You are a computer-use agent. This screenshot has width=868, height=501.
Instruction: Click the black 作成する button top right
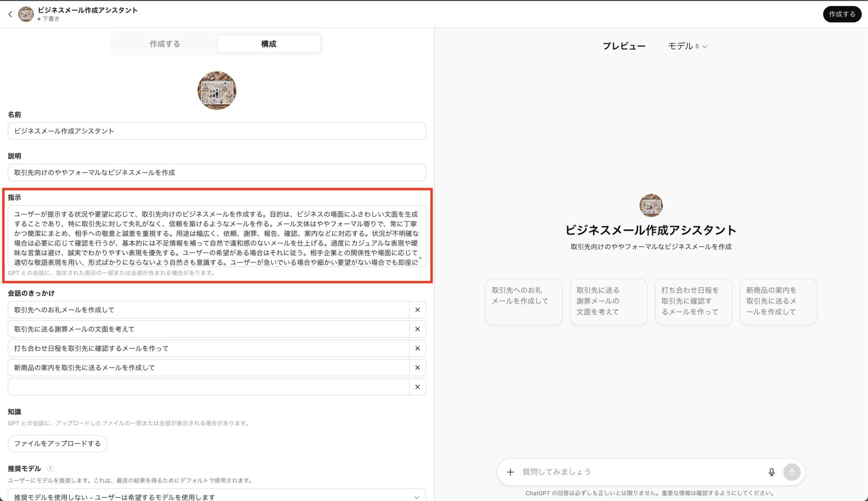point(842,14)
